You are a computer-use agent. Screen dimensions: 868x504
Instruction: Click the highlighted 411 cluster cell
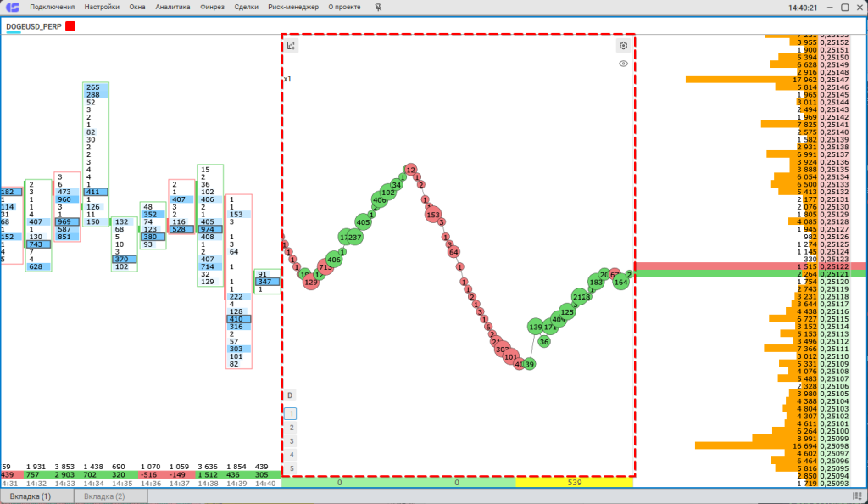tap(96, 193)
